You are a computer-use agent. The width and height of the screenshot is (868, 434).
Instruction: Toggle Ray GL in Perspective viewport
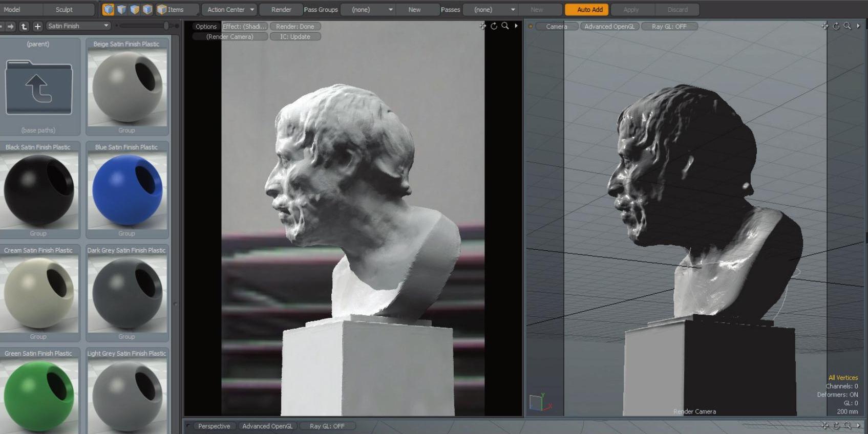(x=327, y=426)
